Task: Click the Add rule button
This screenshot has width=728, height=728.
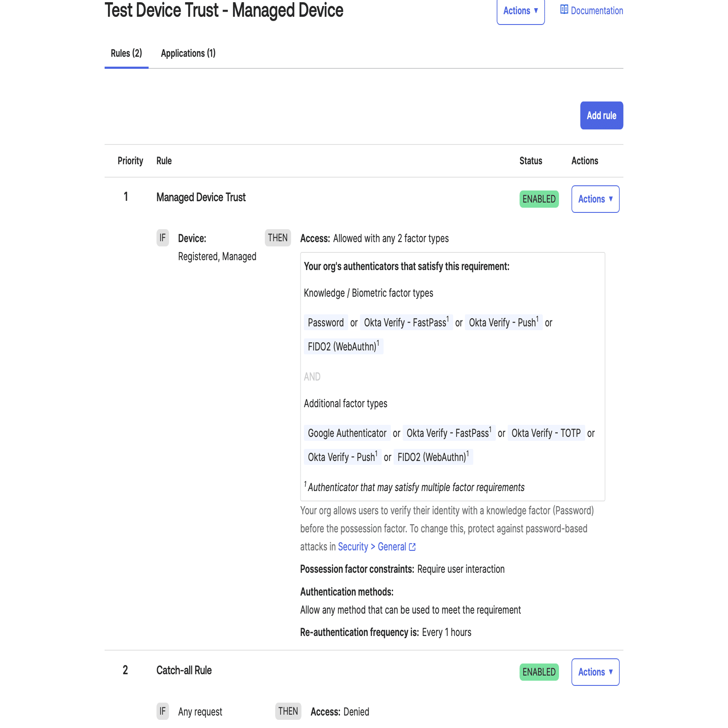Action: 601,115
